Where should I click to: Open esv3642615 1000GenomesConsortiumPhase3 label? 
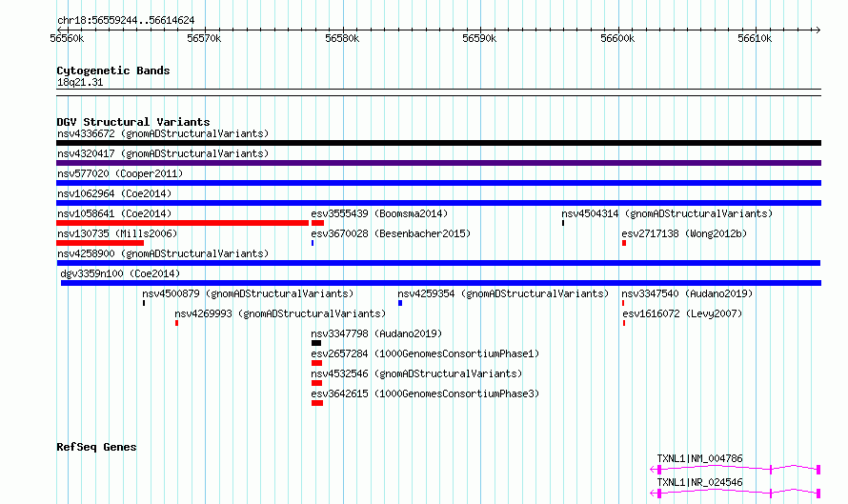425,393
